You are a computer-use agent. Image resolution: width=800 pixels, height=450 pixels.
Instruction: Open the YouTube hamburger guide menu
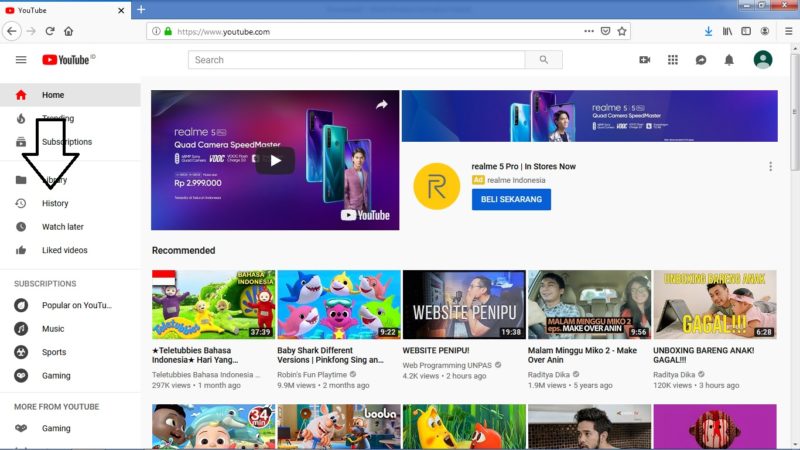(x=21, y=60)
